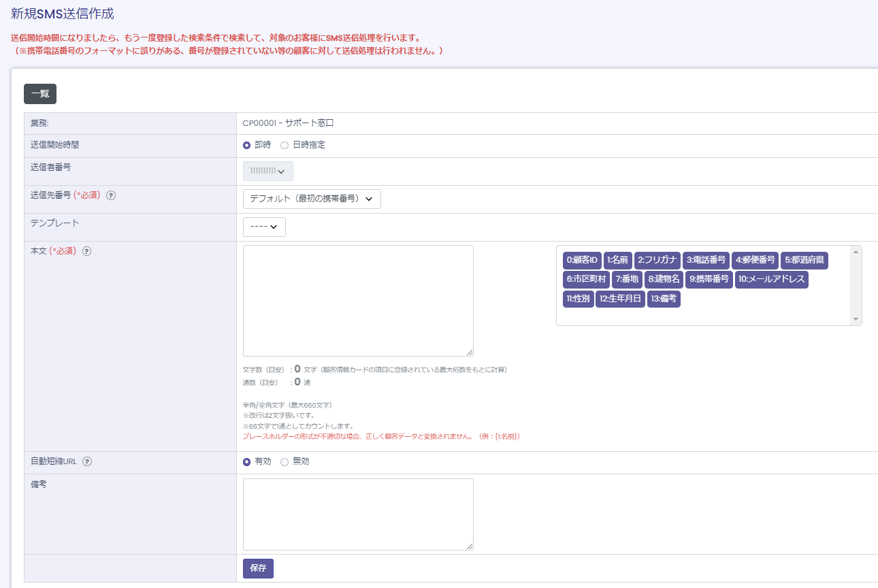
Task: Click the 備考 notes text area
Action: [358, 514]
